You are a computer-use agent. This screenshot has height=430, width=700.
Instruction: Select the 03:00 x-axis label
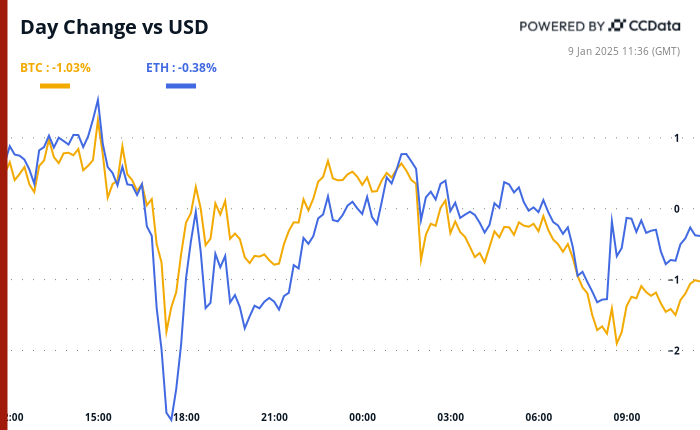pos(450,417)
